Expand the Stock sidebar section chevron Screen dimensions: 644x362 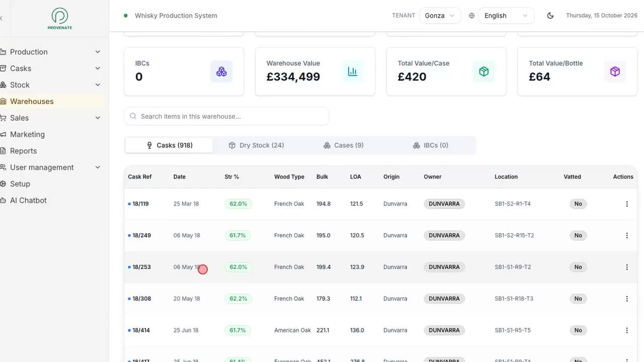(98, 85)
